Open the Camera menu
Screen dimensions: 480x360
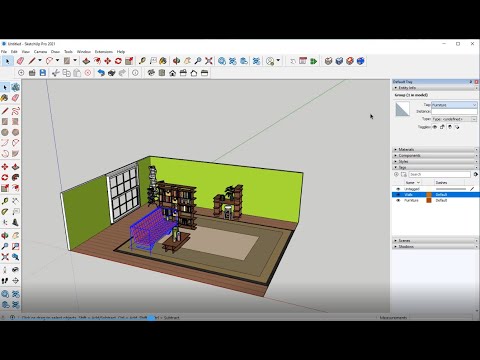tap(40, 52)
